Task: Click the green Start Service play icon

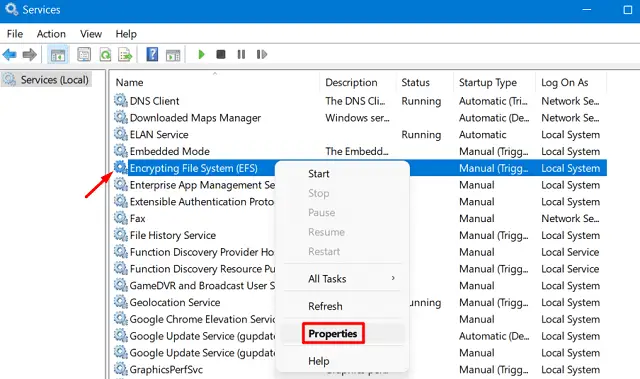Action: click(201, 54)
